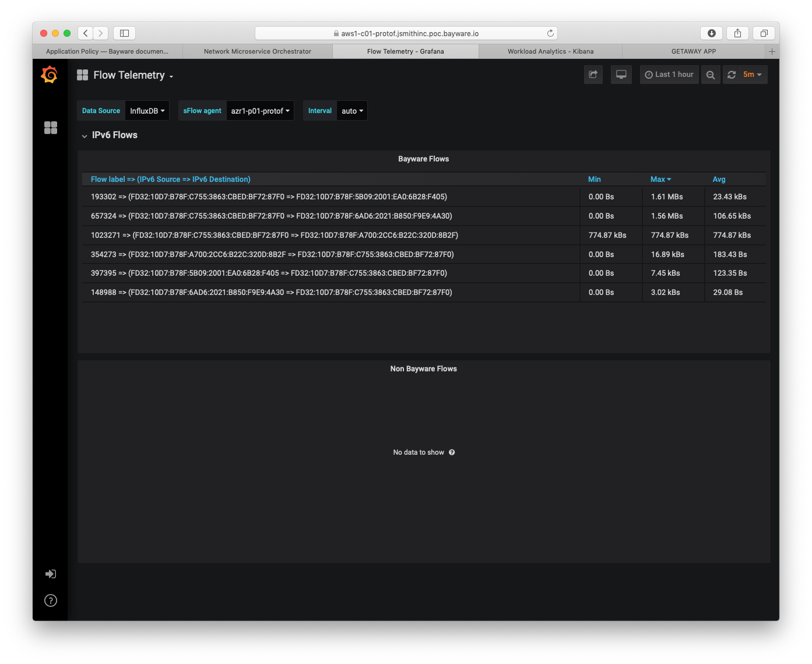Open the help question mark icon
The width and height of the screenshot is (812, 664).
pyautogui.click(x=51, y=600)
